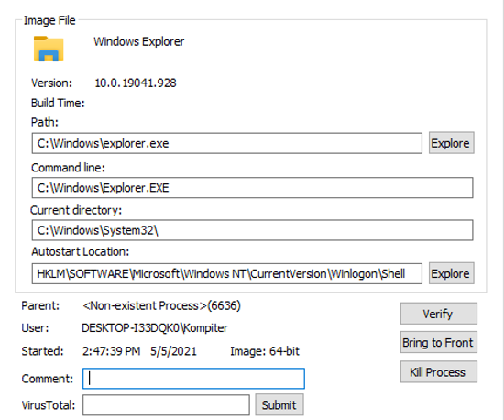504x420 pixels.
Task: Click the parent process text <Non-existent Process>(6636)
Action: tap(161, 305)
